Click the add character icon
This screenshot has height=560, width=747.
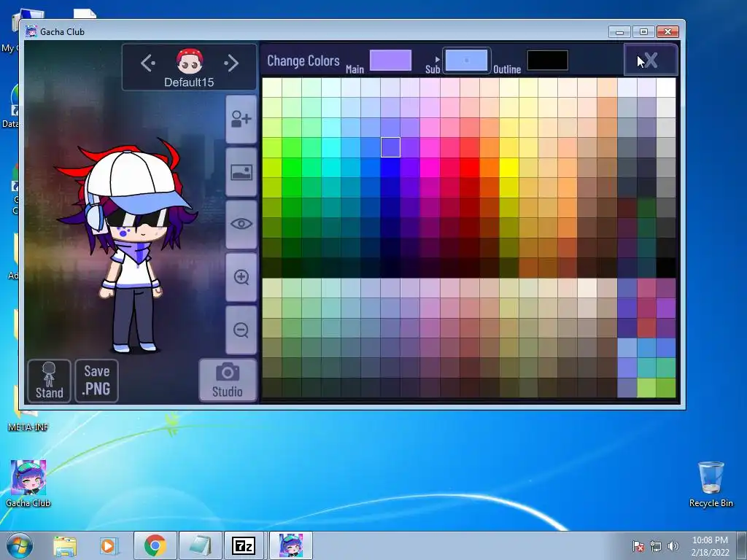click(241, 119)
